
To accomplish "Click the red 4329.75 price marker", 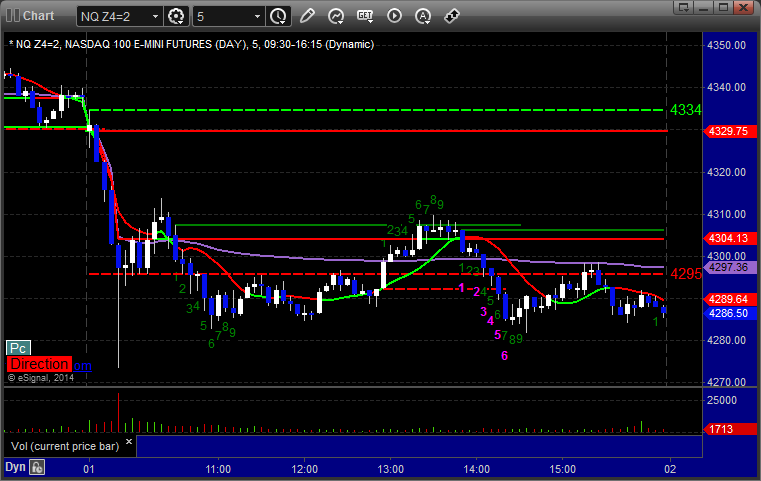I will [x=729, y=131].
